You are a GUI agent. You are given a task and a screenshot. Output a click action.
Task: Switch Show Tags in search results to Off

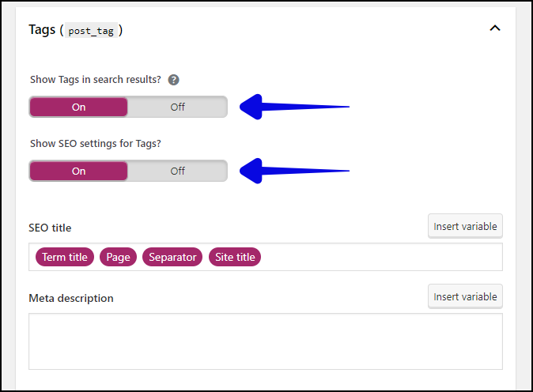[177, 107]
